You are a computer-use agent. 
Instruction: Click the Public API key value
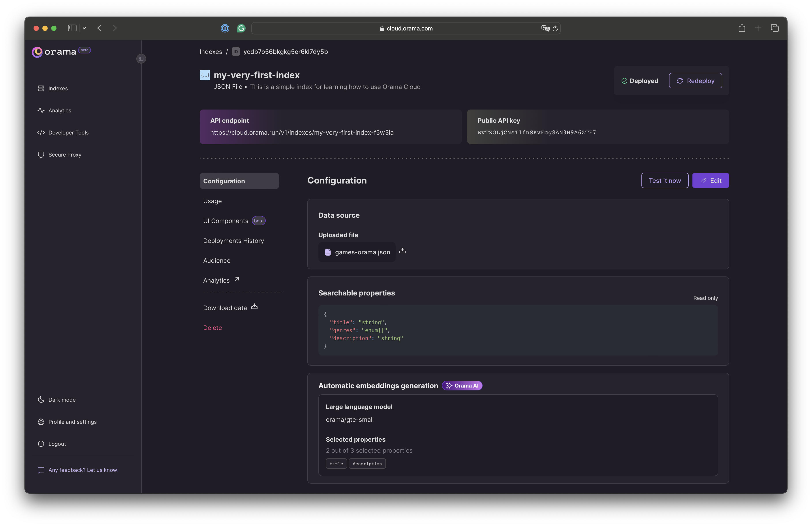(x=537, y=132)
